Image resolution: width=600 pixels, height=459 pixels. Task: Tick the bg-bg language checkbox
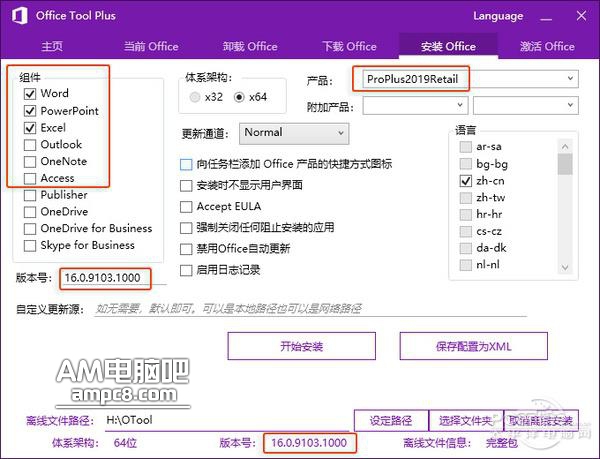tap(465, 164)
